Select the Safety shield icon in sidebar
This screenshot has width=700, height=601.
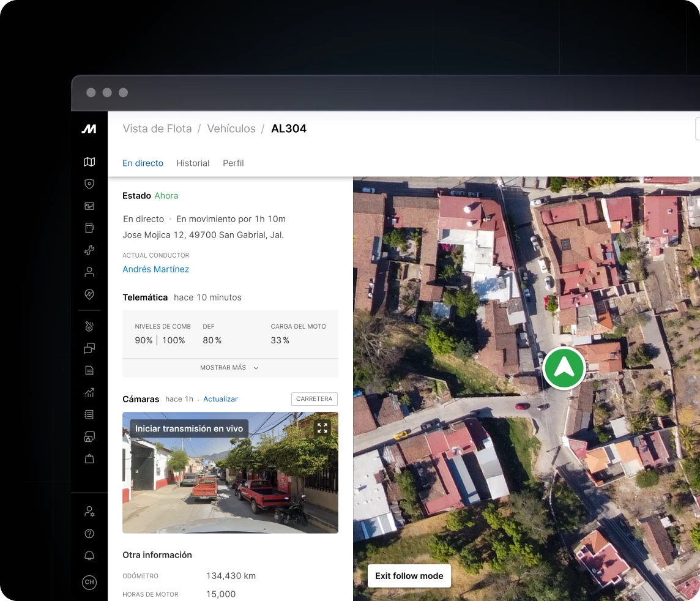click(x=89, y=184)
